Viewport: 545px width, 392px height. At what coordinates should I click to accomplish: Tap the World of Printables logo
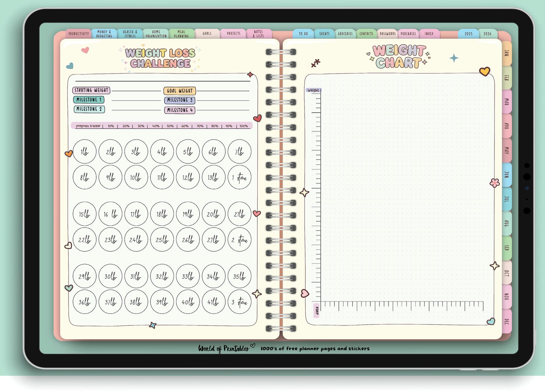pos(226,348)
